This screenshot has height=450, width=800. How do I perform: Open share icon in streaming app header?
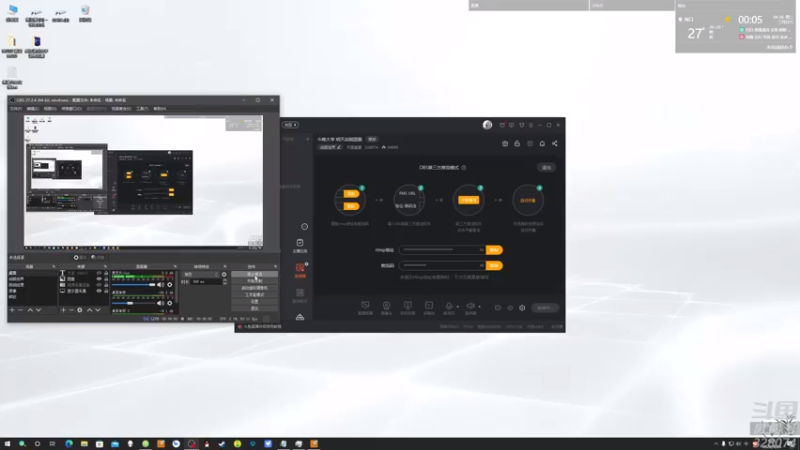555,143
